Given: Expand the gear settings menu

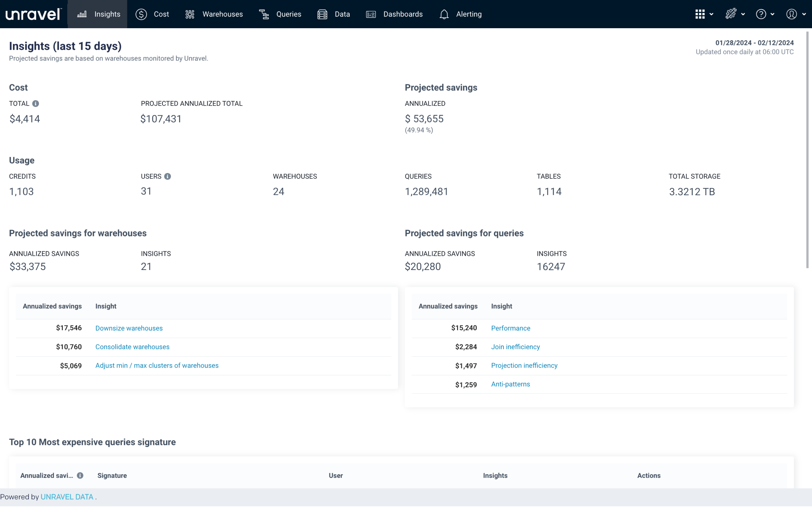Looking at the screenshot, I should pyautogui.click(x=735, y=14).
